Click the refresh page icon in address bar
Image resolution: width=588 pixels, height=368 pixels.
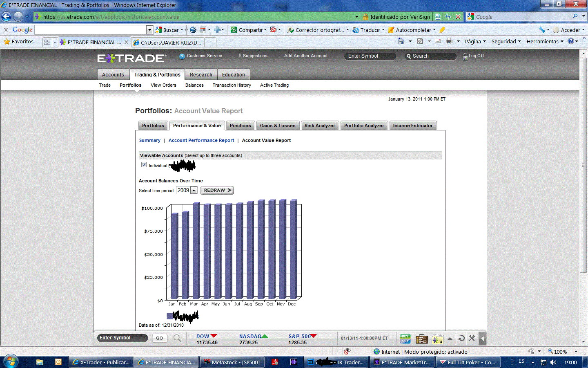click(448, 17)
